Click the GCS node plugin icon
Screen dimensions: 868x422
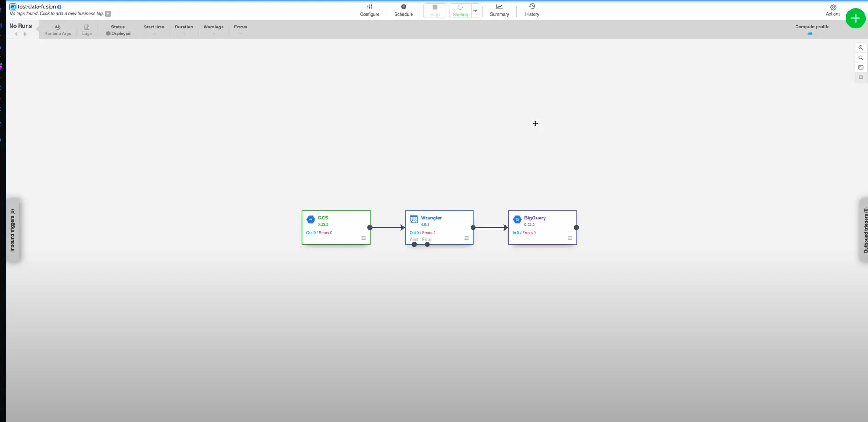point(311,219)
